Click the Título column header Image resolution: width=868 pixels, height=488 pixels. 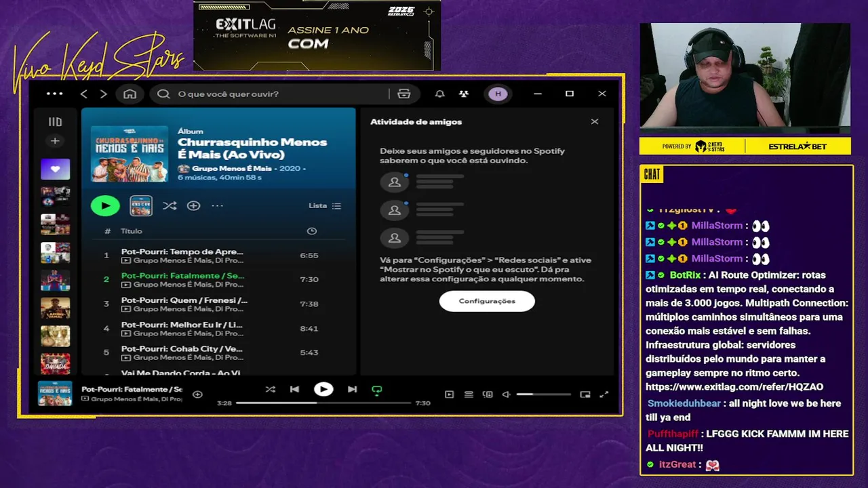132,231
